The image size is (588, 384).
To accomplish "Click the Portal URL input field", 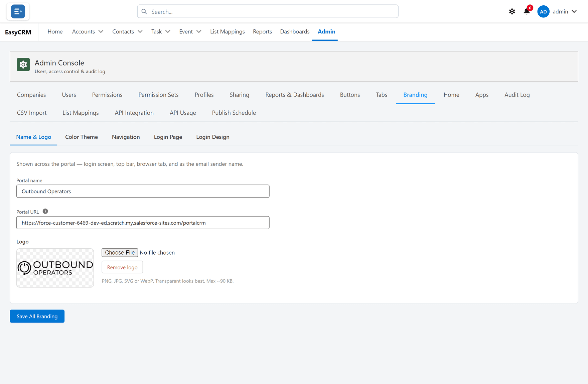I will coord(143,223).
